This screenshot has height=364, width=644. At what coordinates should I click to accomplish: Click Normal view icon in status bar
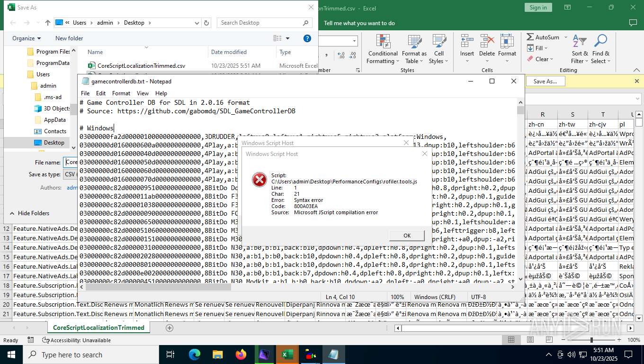pos(511,340)
